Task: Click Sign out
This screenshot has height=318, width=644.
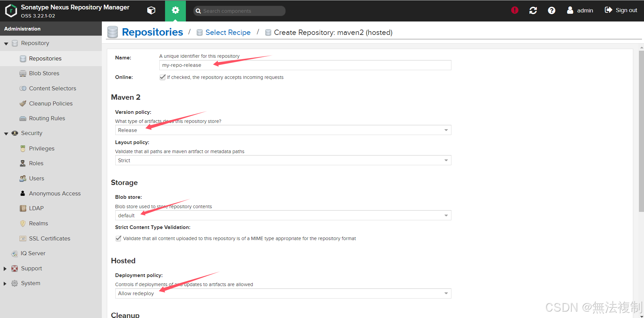Action: pyautogui.click(x=621, y=10)
